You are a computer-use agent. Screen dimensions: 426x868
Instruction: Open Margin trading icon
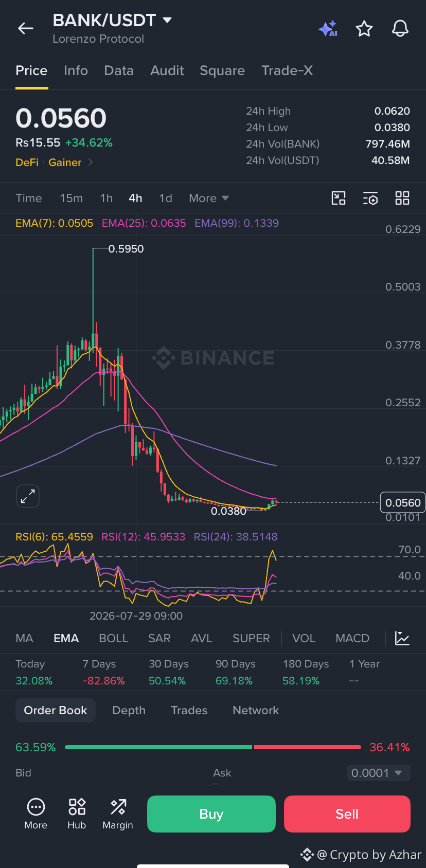[118, 813]
